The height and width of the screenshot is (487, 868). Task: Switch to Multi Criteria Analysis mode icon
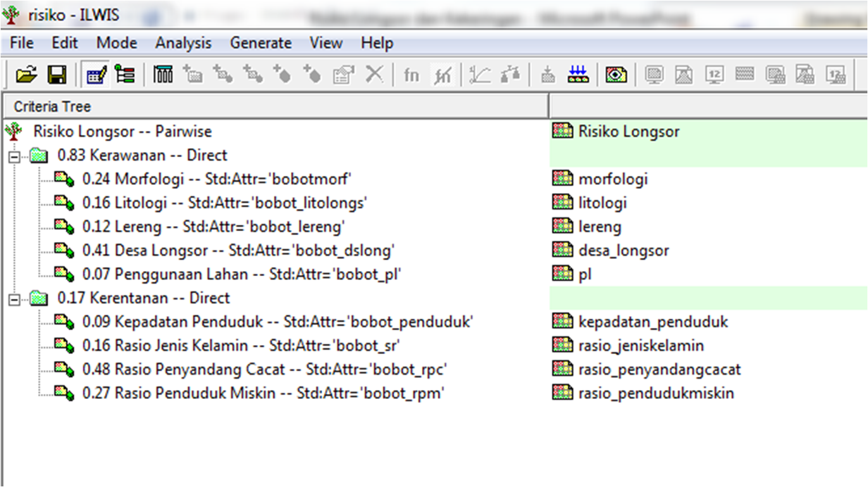click(x=125, y=75)
